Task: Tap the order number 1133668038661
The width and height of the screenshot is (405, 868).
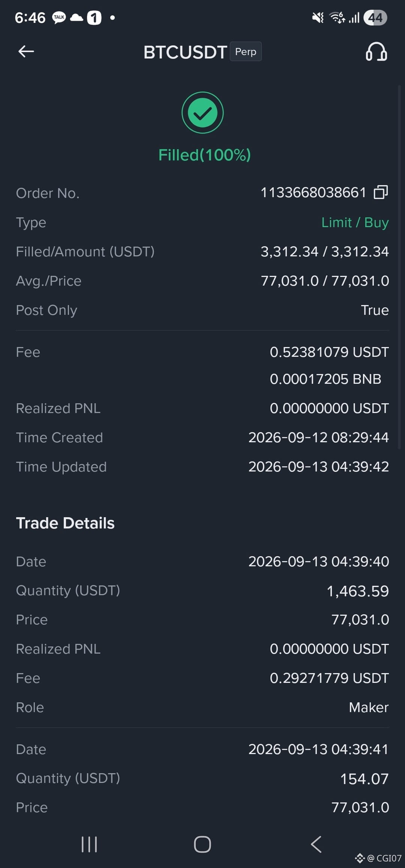Action: tap(313, 193)
